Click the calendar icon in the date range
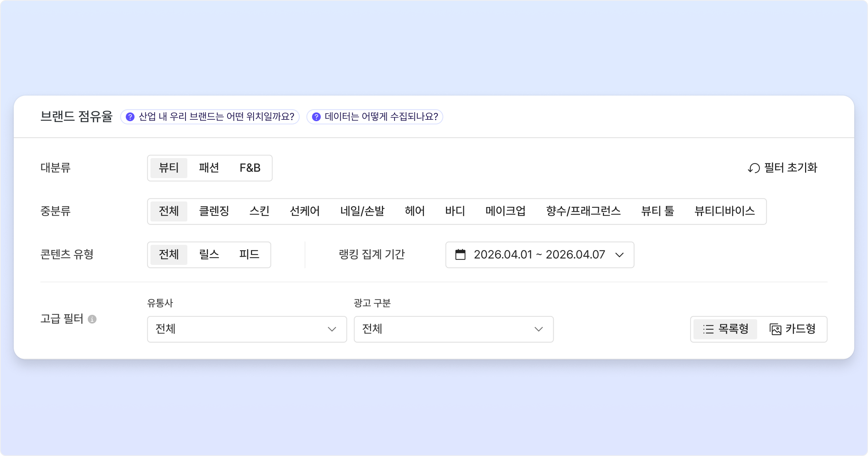This screenshot has width=868, height=456. (x=460, y=254)
